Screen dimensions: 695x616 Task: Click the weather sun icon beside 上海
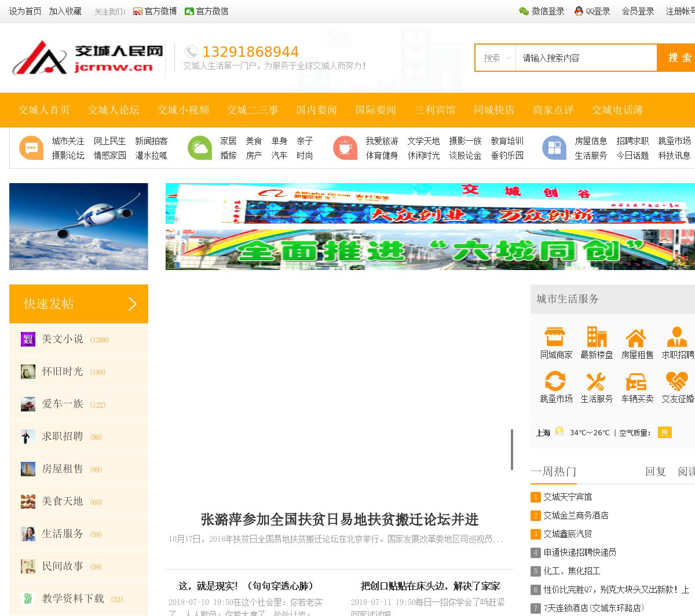click(x=559, y=431)
